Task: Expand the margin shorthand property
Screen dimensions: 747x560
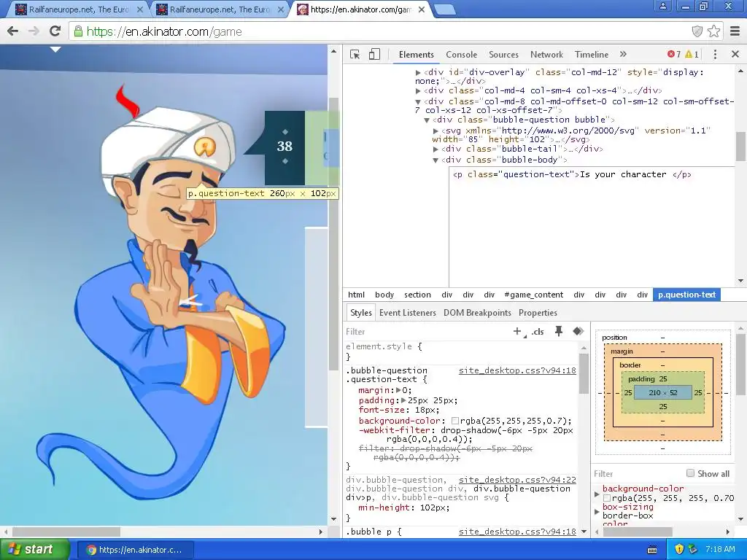Action: tap(399, 390)
